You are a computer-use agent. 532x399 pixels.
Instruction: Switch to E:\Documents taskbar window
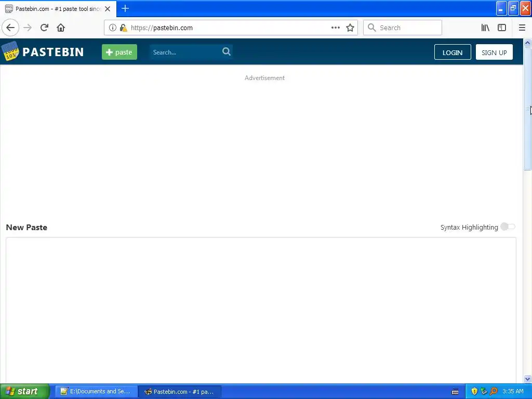(96, 391)
